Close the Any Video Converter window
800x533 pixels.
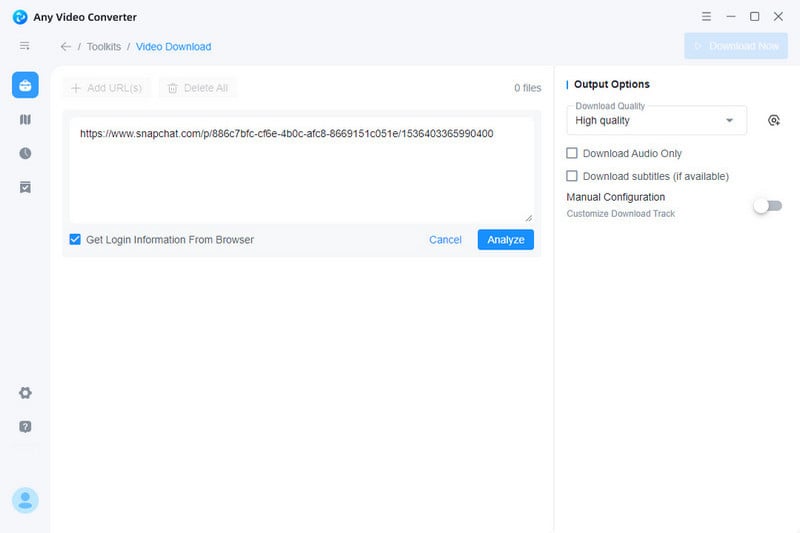click(x=778, y=16)
